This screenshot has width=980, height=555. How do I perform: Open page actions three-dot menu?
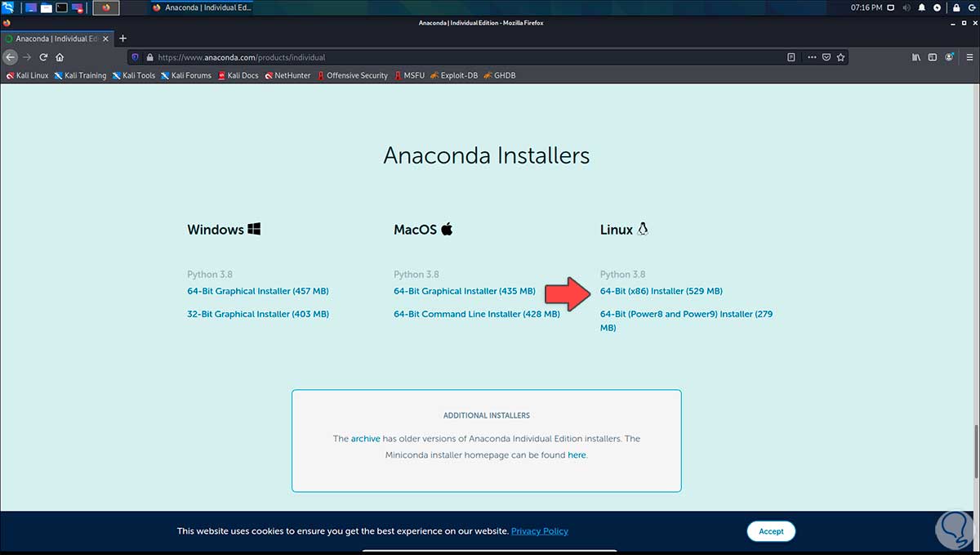(812, 57)
